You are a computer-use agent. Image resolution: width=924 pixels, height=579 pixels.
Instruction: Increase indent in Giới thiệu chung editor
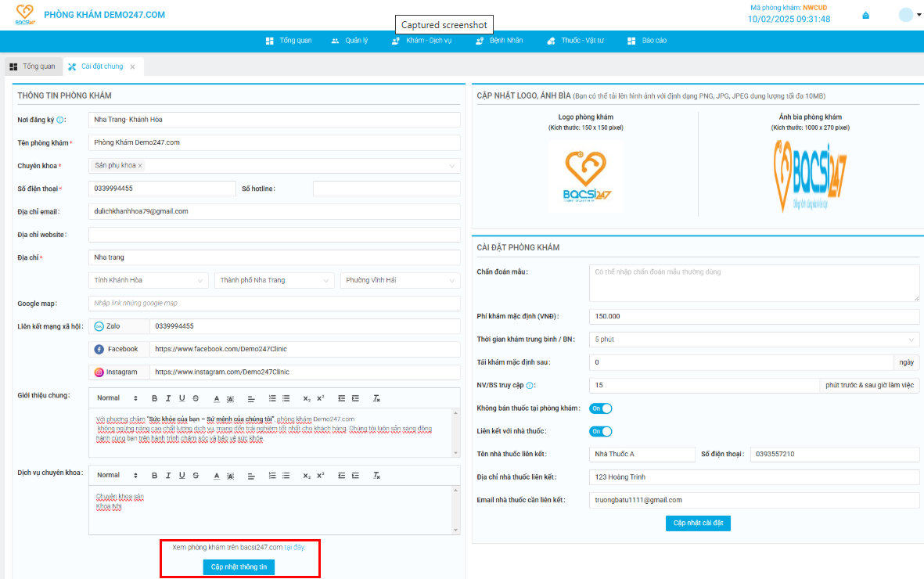pyautogui.click(x=355, y=398)
